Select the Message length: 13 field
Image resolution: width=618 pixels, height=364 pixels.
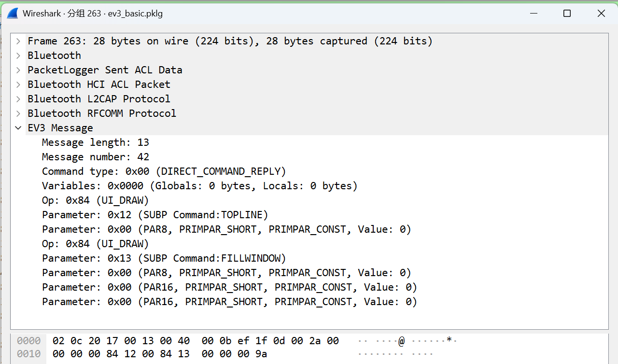click(x=96, y=142)
